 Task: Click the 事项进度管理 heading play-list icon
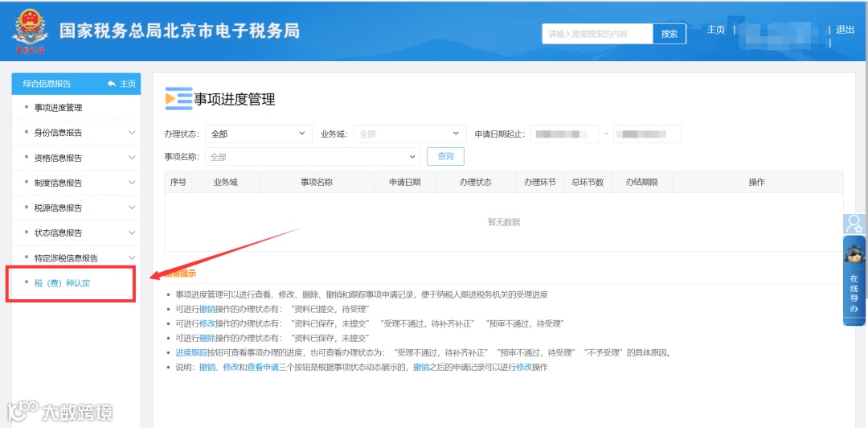point(178,99)
